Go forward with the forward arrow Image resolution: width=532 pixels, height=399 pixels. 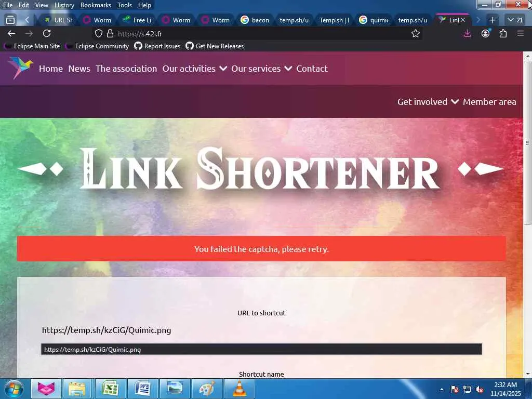pos(29,33)
